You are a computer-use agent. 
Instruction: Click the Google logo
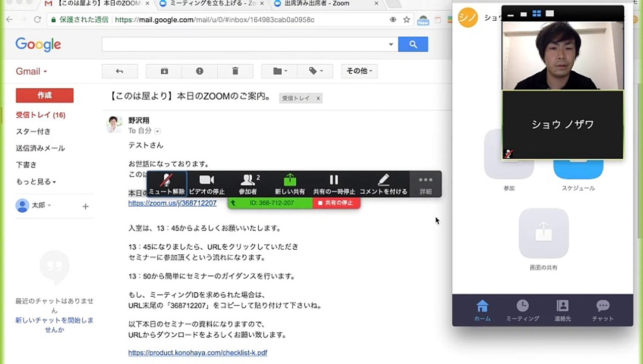(38, 44)
